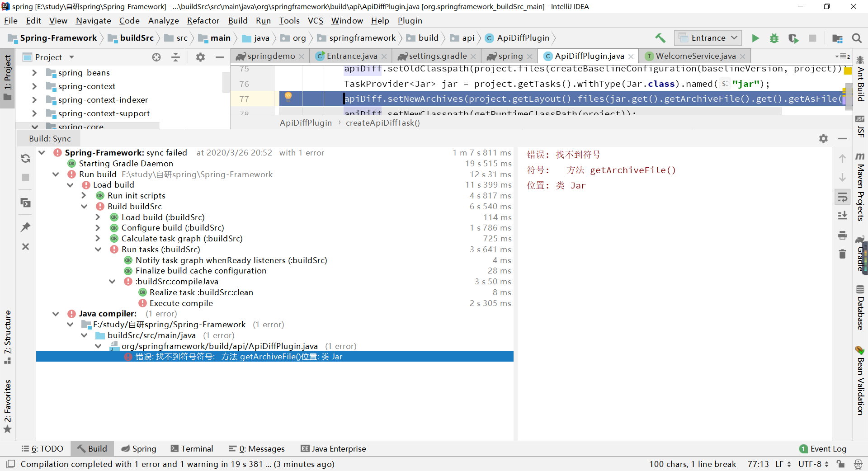Click the reimport/refresh sync icon
868x471 pixels.
pos(26,158)
